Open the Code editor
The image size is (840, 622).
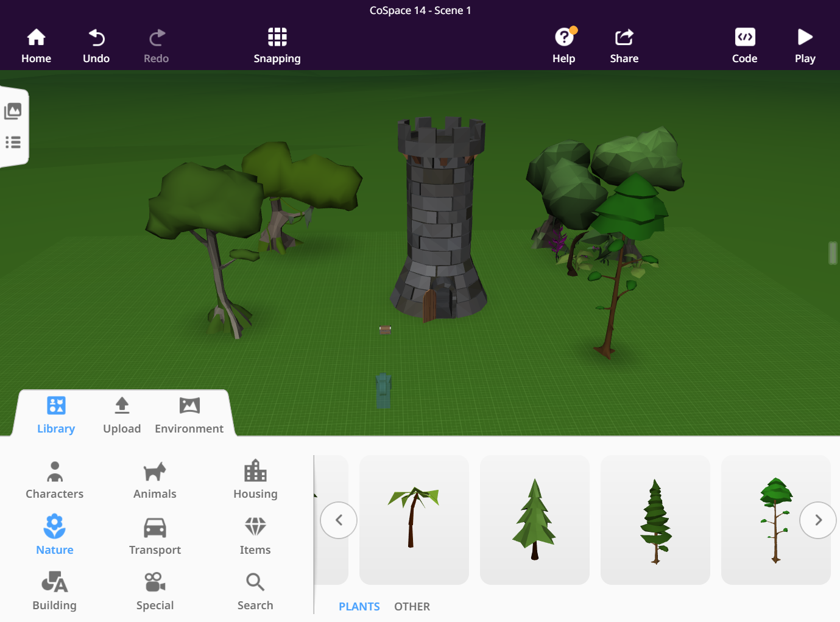tap(744, 46)
